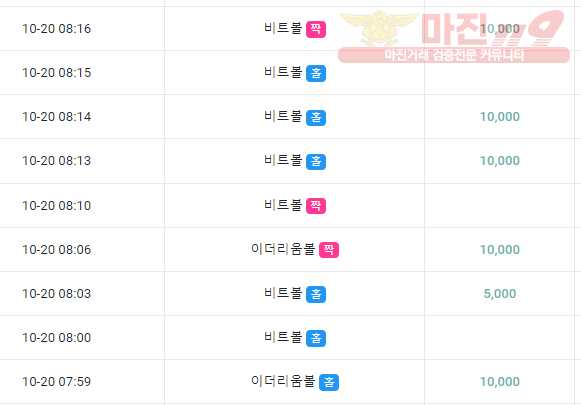Click the pink 짝 badge at 08:10
The image size is (581, 405).
tap(316, 206)
